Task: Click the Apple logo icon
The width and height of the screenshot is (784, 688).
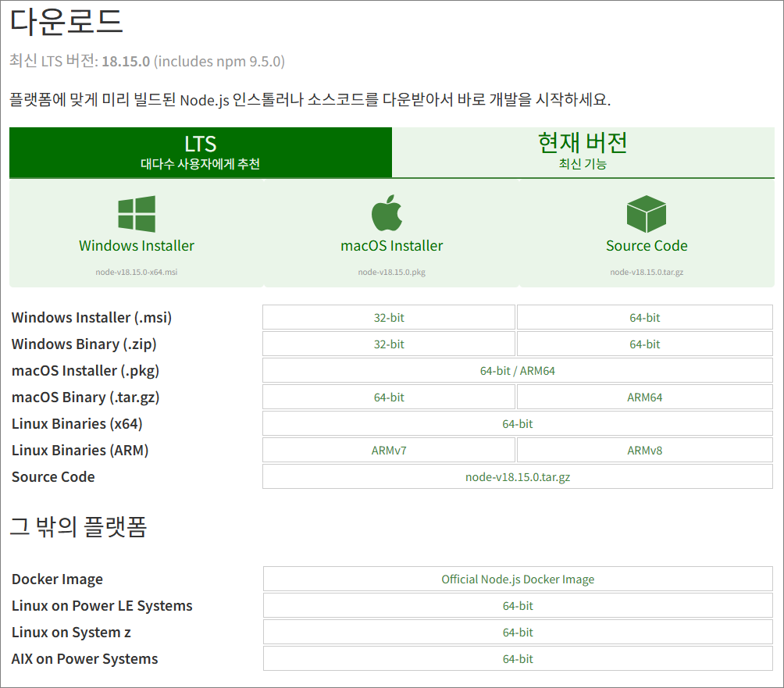Action: click(x=387, y=213)
